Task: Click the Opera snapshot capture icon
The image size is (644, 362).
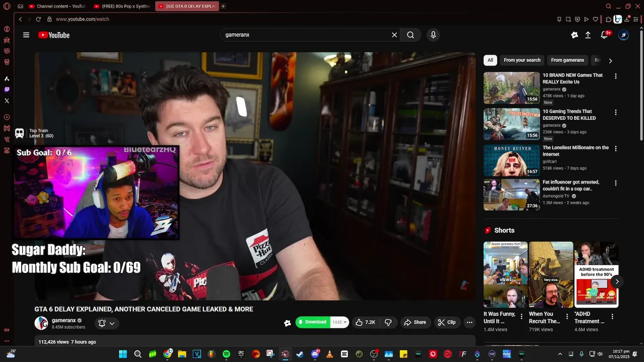Action: point(568,19)
